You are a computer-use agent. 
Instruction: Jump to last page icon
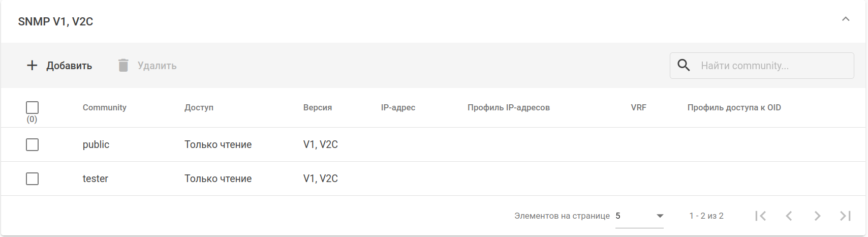845,216
